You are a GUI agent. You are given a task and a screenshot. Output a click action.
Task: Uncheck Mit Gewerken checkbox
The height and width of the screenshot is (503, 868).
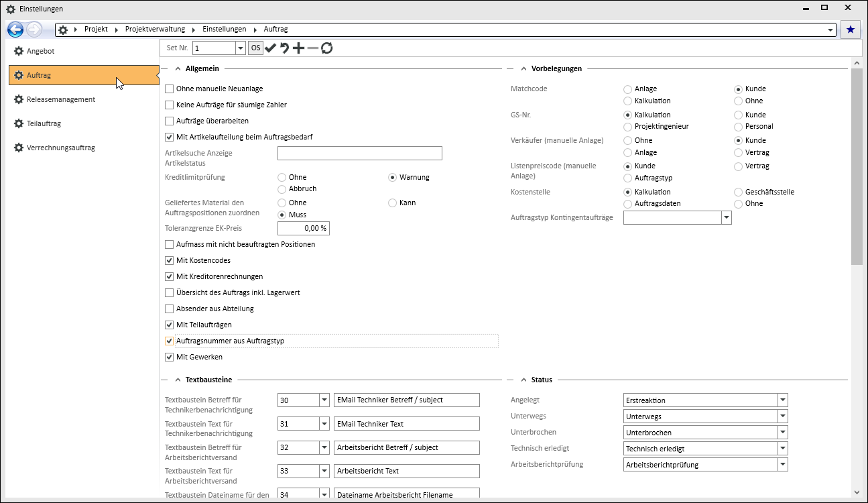coord(170,357)
